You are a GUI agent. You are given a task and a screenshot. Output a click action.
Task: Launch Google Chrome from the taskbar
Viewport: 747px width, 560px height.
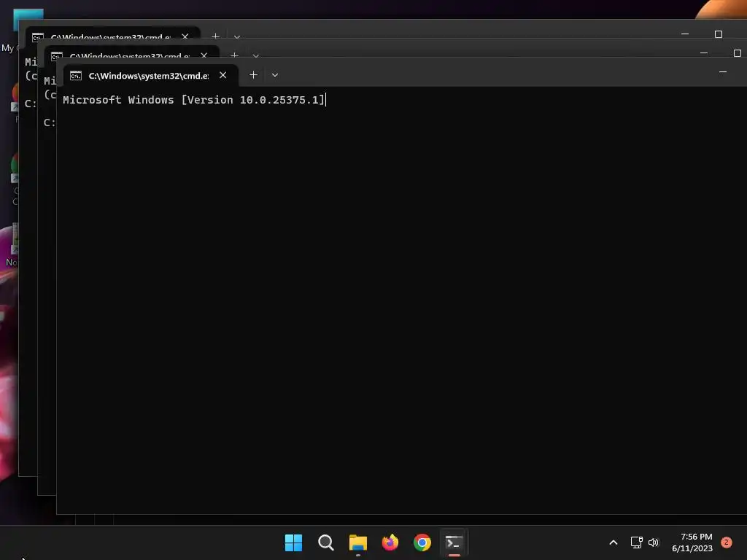422,542
